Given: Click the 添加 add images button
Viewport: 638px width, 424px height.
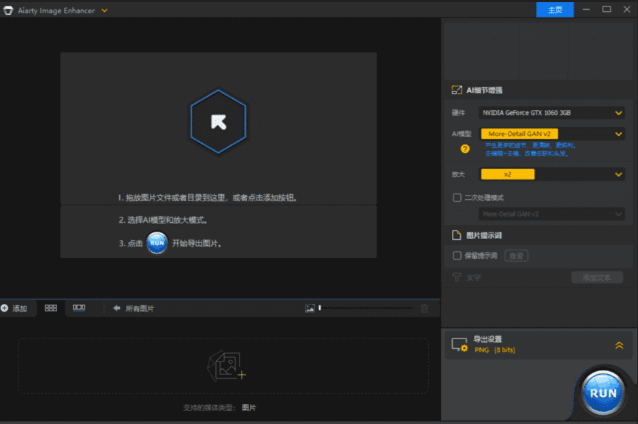Looking at the screenshot, I should pyautogui.click(x=14, y=308).
